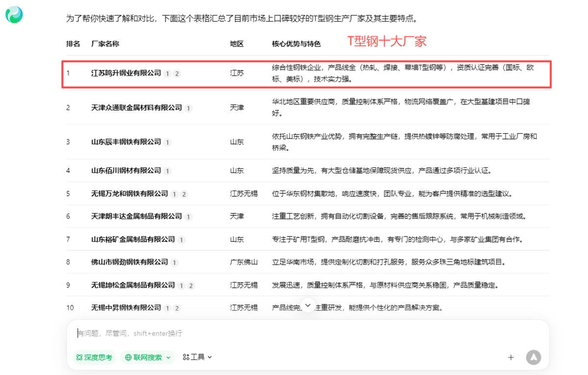Click the assistant avatar logo icon
Image resolution: width=588 pixels, height=375 pixels.
14,15
